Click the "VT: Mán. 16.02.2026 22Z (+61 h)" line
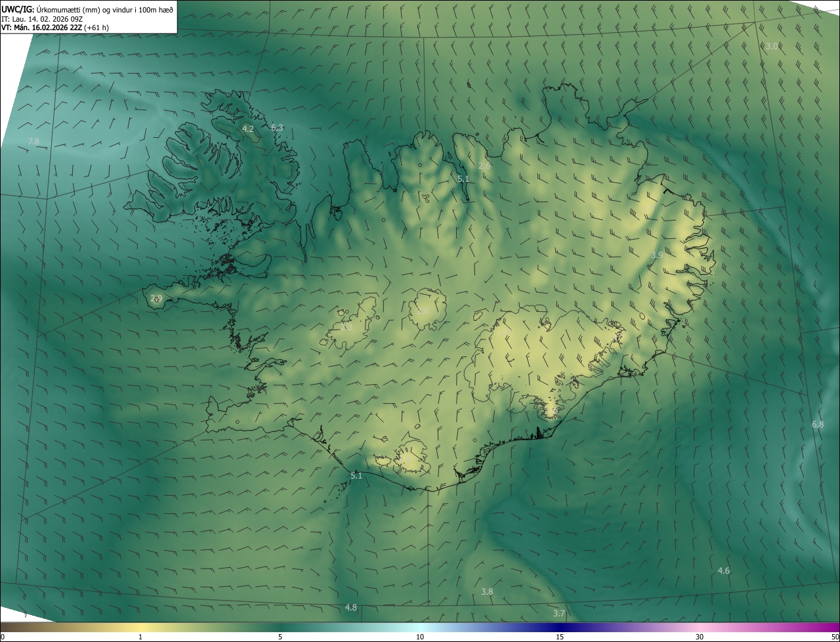 tap(55, 28)
